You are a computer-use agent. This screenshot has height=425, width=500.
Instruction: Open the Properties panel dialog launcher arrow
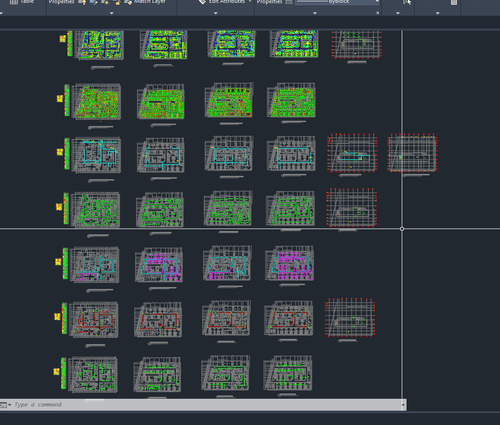(378, 13)
